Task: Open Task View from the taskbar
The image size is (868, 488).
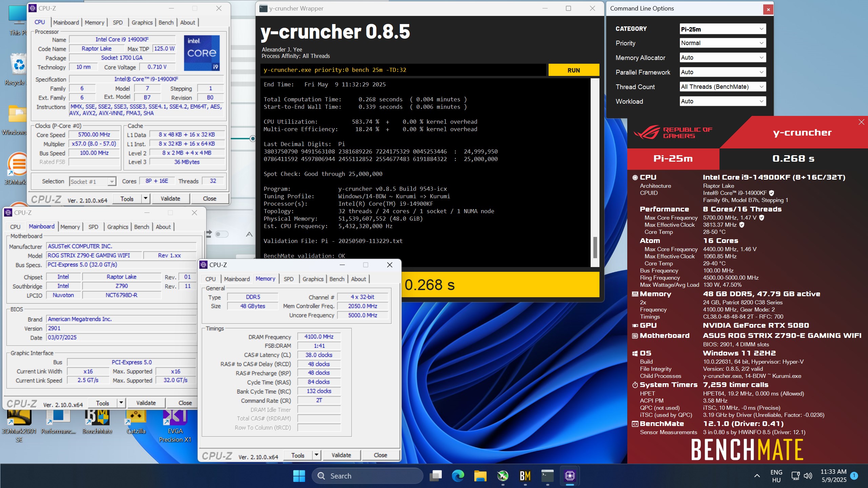Action: point(435,476)
